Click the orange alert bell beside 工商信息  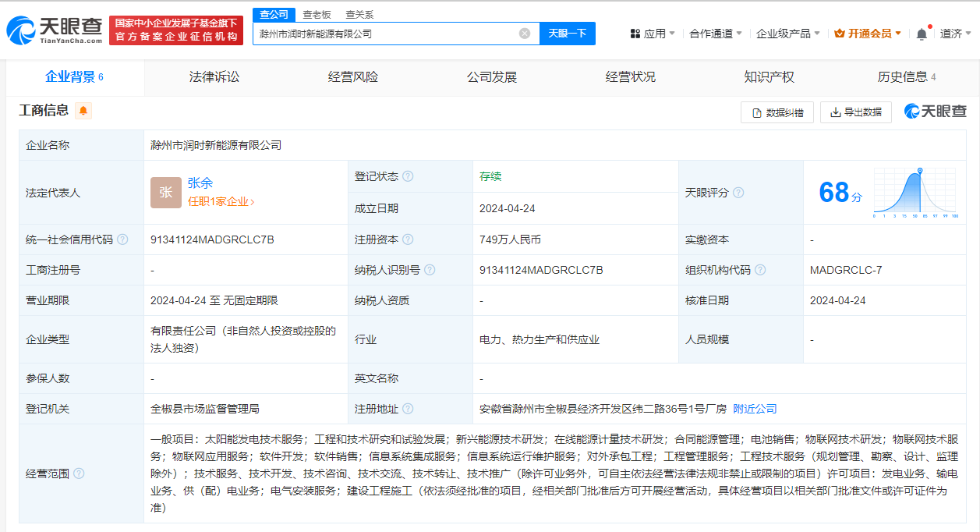click(x=83, y=111)
